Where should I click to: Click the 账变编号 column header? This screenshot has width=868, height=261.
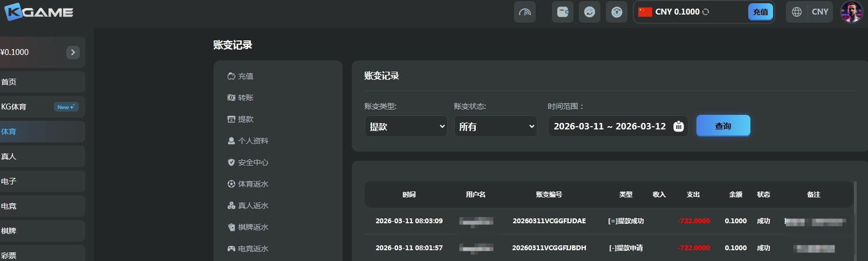[x=549, y=195]
